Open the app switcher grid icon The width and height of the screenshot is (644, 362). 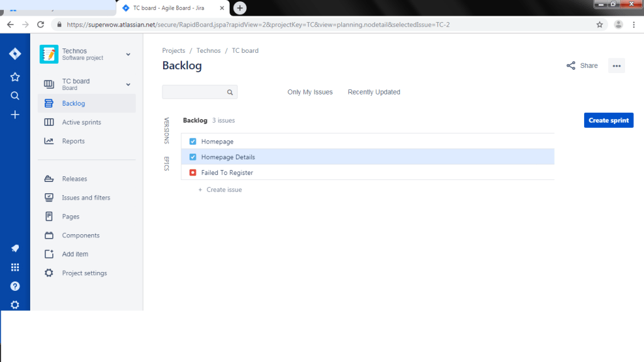[x=15, y=267]
